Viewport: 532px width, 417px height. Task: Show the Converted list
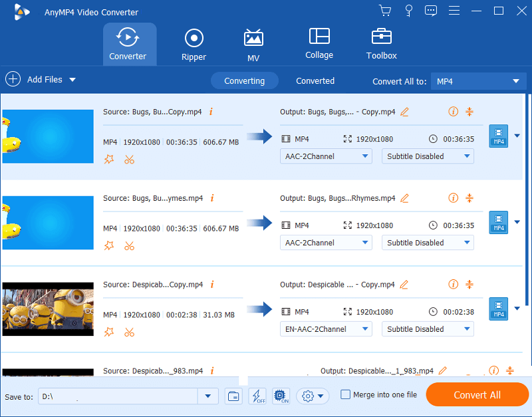pos(315,80)
